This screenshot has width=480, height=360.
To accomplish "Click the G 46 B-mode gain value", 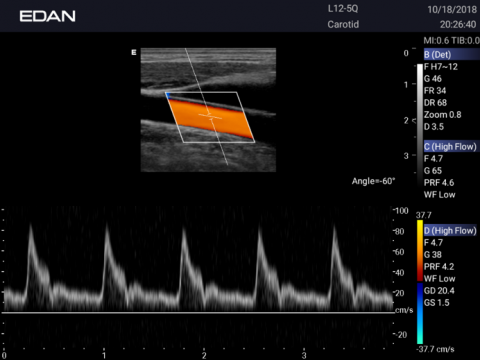I will (x=433, y=79).
